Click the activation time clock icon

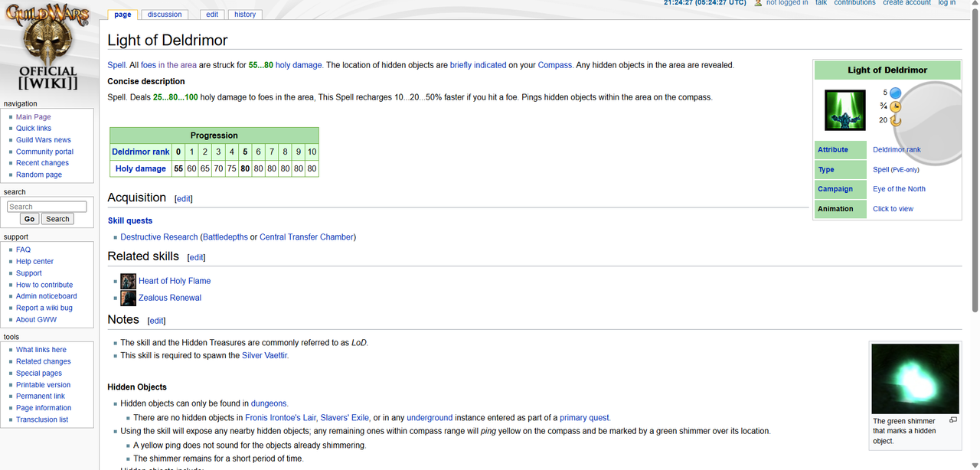point(895,106)
